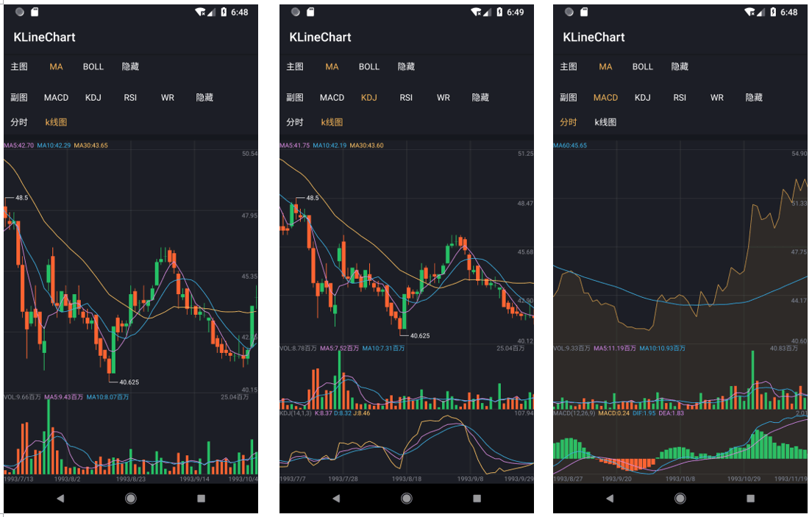Tap the MA5:42.70 legend label above the chart

click(x=21, y=145)
